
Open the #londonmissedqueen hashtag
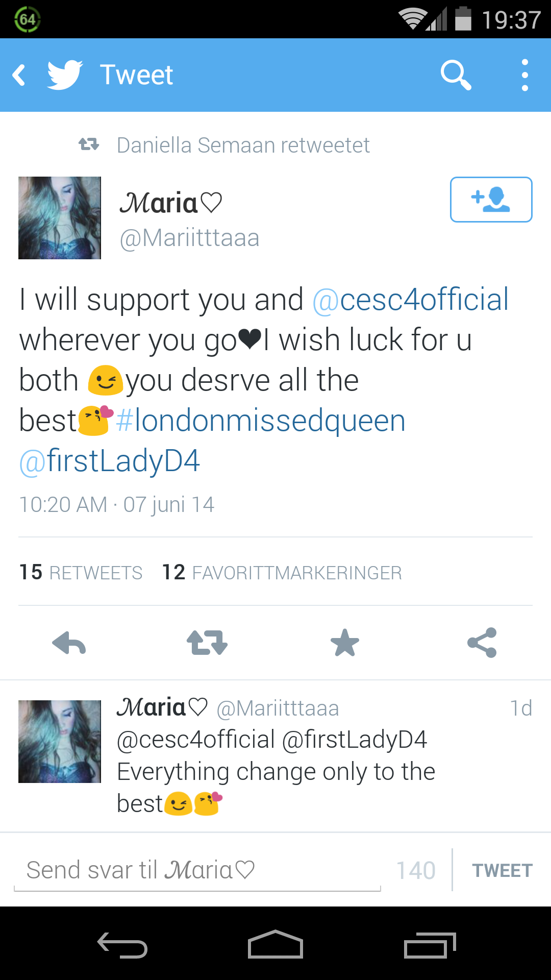tap(261, 421)
